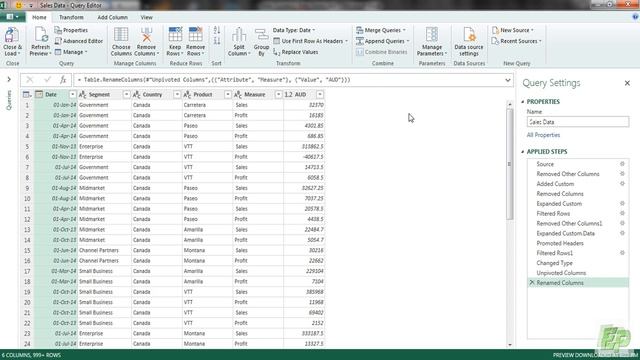This screenshot has height=360, width=640.
Task: Open the Close & Load button
Action: click(x=12, y=42)
